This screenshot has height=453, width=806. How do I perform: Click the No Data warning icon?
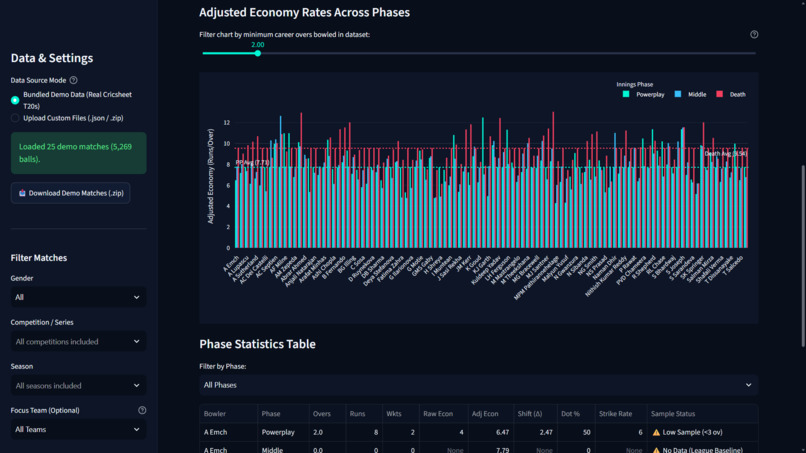tap(656, 450)
